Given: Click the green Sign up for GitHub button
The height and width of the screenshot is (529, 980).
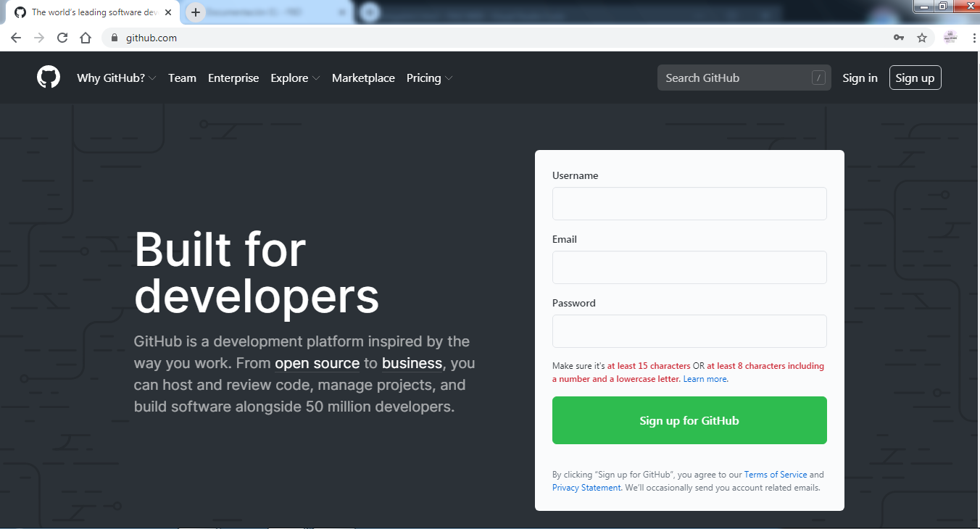Looking at the screenshot, I should click(x=689, y=420).
